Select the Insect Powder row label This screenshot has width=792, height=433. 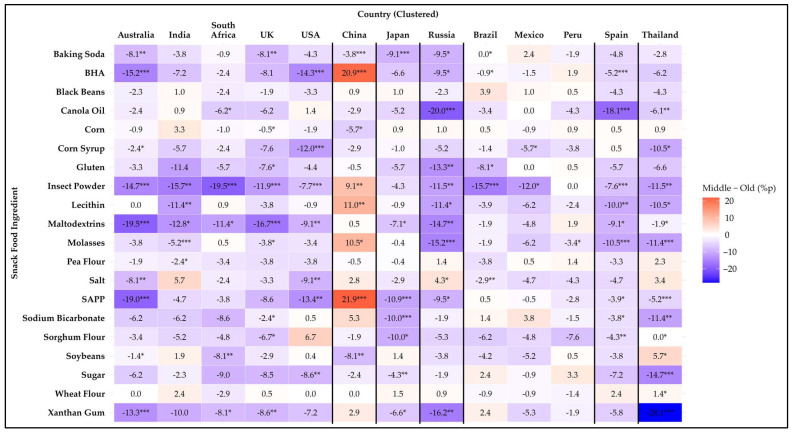pos(76,186)
